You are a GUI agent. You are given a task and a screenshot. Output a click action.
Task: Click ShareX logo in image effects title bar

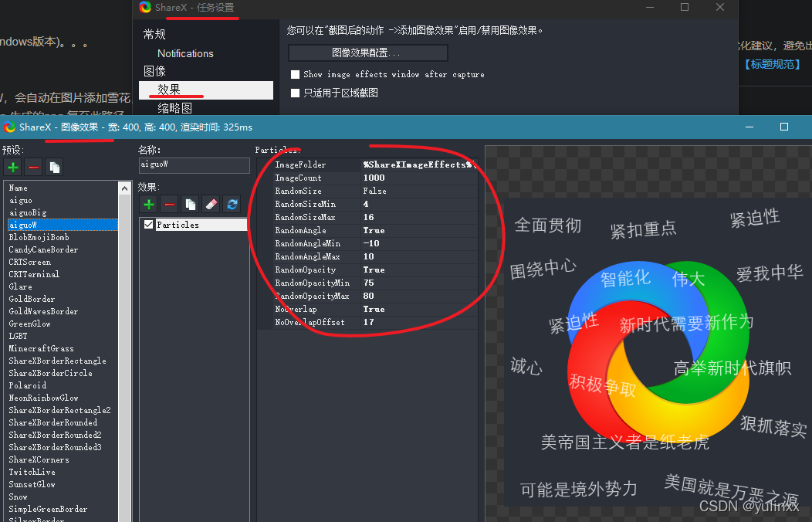tap(9, 127)
